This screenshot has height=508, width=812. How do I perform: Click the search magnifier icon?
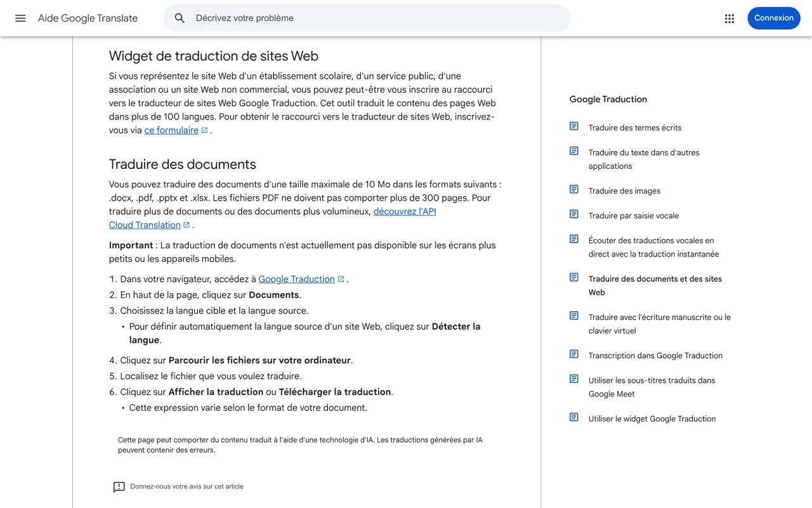point(180,18)
